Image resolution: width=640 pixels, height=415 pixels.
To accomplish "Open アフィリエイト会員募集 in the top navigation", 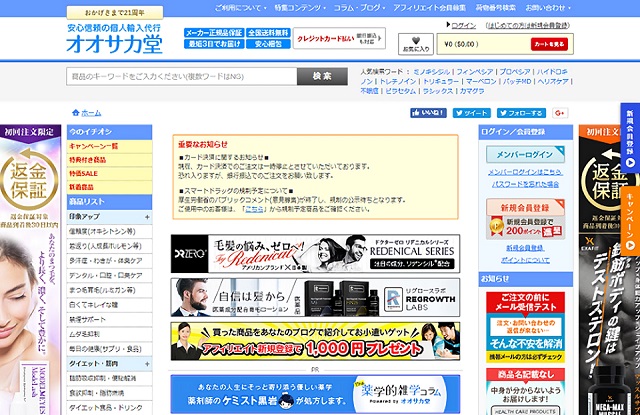I will [x=429, y=8].
